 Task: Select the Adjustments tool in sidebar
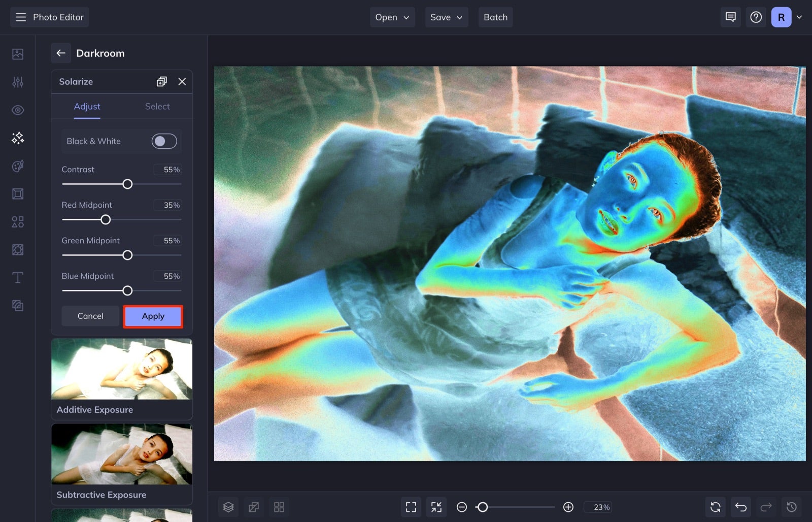[17, 82]
